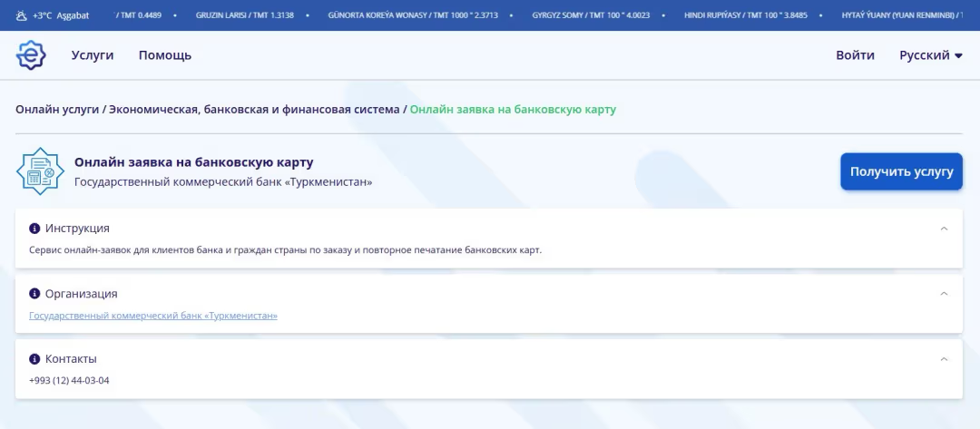Image resolution: width=980 pixels, height=429 pixels.
Task: Click the e-gov portal logo icon
Action: pyautogui.click(x=31, y=55)
